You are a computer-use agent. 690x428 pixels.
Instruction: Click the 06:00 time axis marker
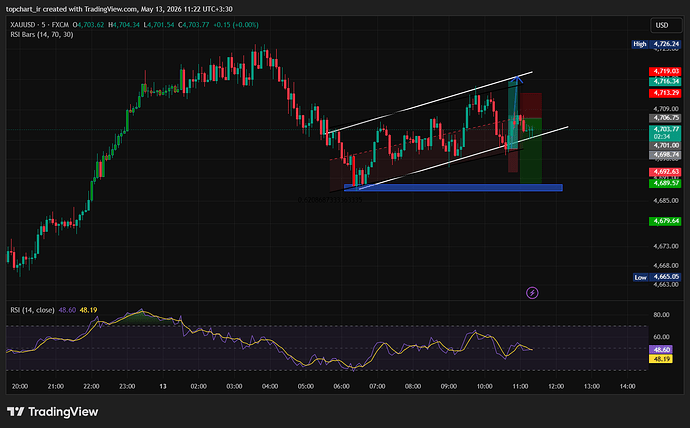[341, 386]
